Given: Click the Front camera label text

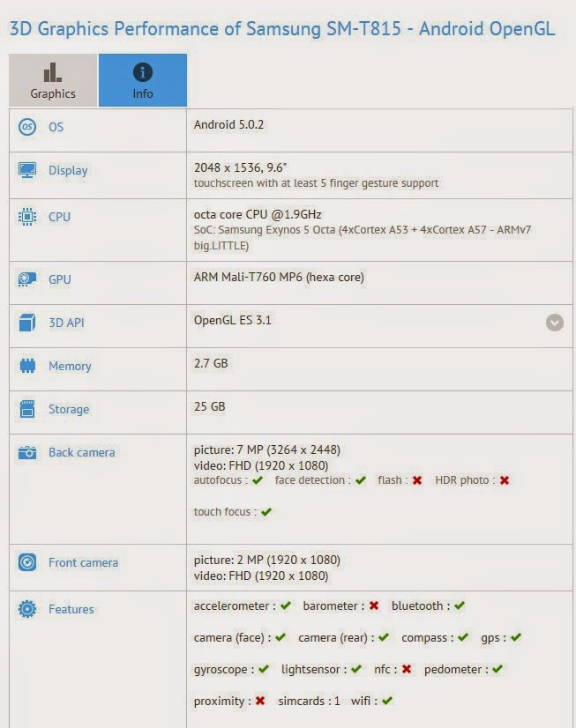Looking at the screenshot, I should [84, 562].
